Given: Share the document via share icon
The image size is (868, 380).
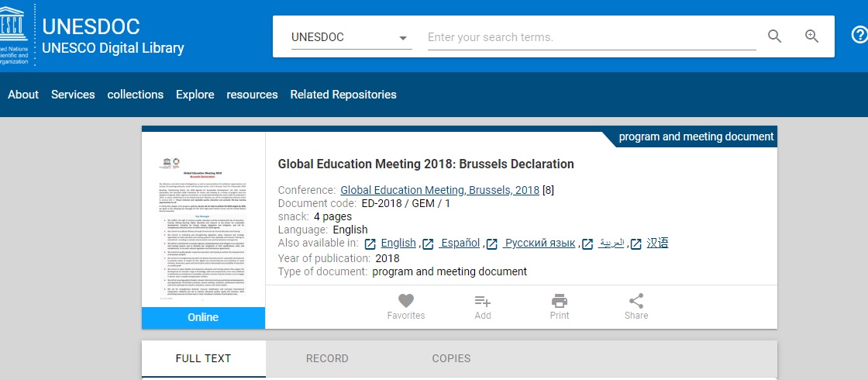Looking at the screenshot, I should 636,301.
